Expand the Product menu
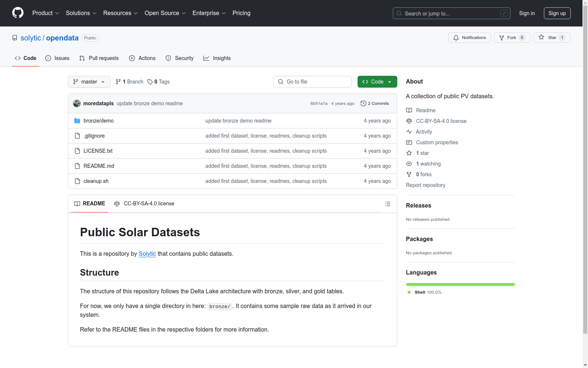 (46, 13)
